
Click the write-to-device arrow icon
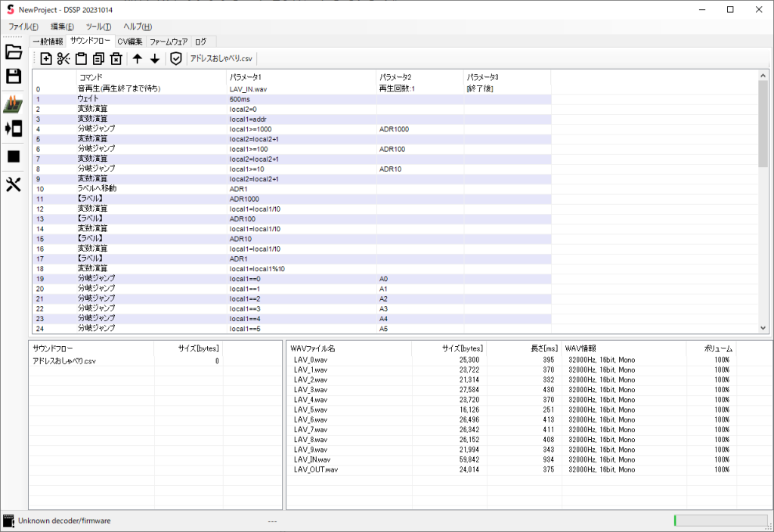[14, 128]
